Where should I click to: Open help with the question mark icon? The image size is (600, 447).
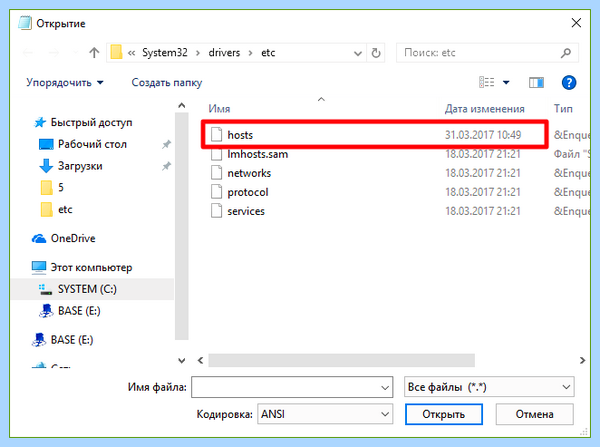(569, 82)
